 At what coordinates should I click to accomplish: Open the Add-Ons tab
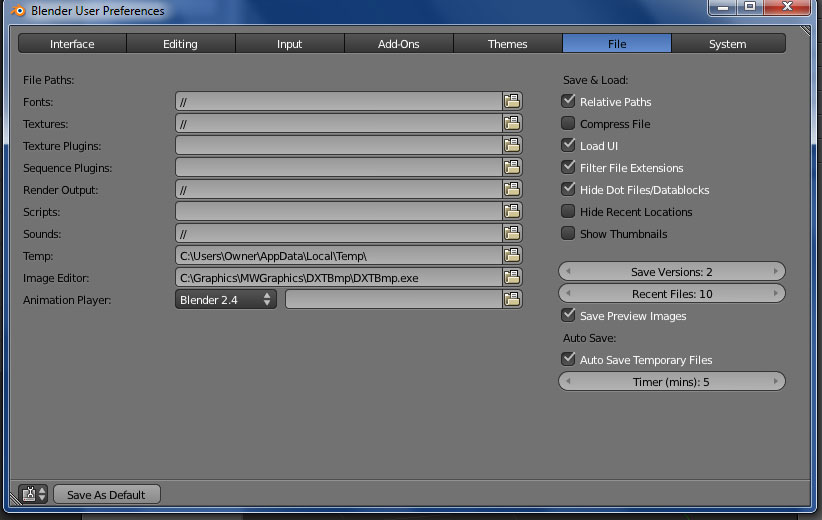pos(398,44)
